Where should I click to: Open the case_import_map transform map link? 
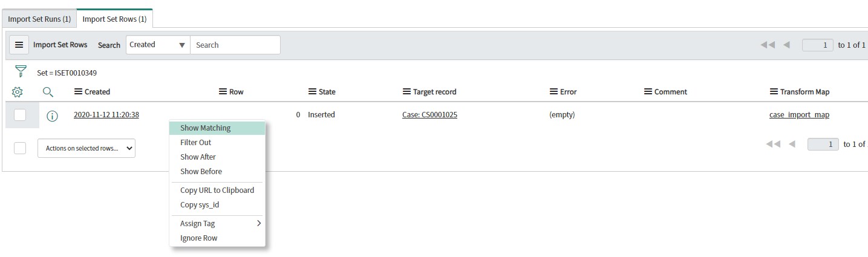(x=799, y=115)
